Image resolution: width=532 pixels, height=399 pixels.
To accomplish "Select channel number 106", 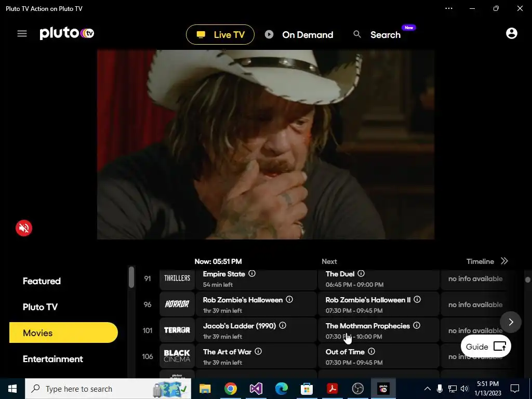I will (x=147, y=356).
